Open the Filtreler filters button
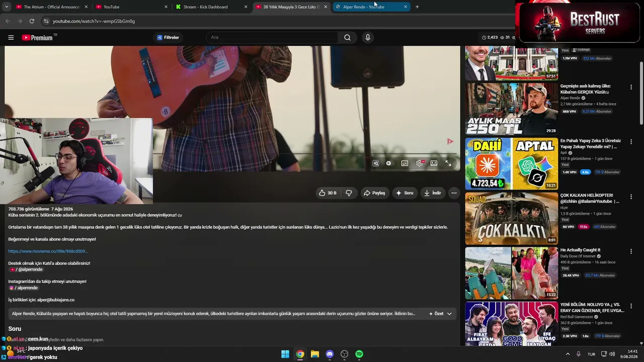The width and height of the screenshot is (644, 362). [x=168, y=37]
